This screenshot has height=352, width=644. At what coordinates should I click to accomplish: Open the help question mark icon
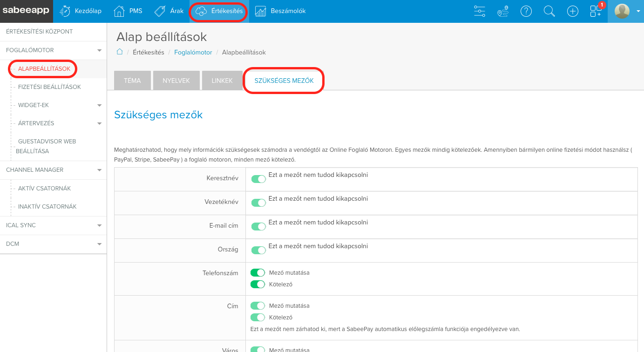526,11
